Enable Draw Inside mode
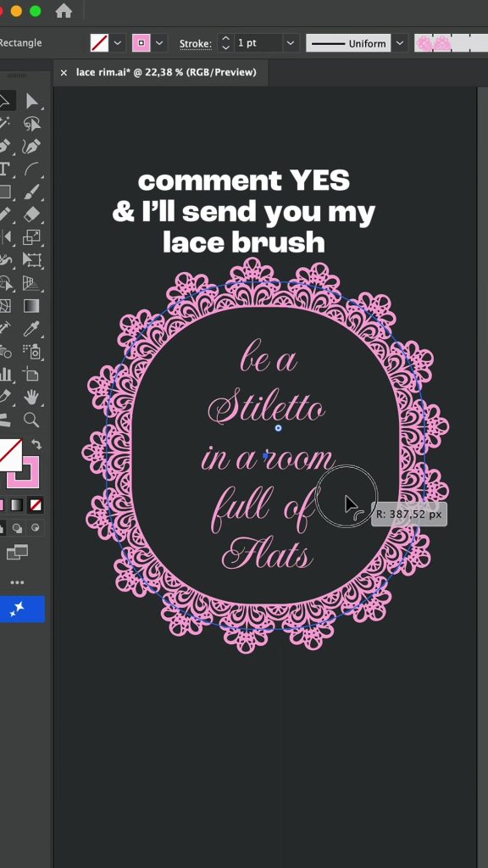Screen dimensions: 488x868 tap(36, 528)
